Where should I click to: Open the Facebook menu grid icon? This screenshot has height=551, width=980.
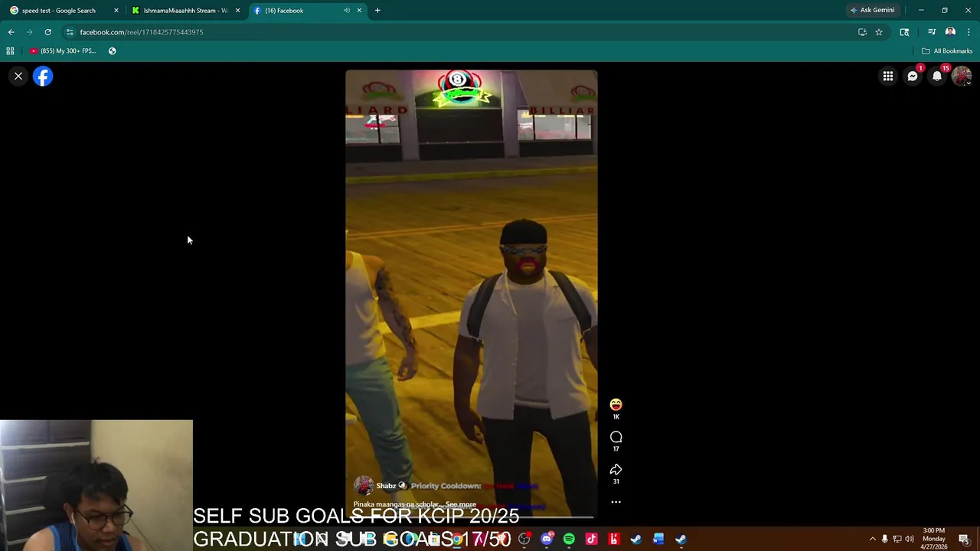pyautogui.click(x=887, y=76)
